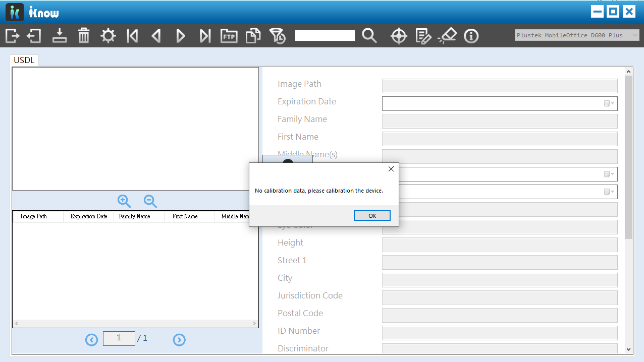Click the eraser clear icon
Screen dimensions: 644x362
[447, 36]
